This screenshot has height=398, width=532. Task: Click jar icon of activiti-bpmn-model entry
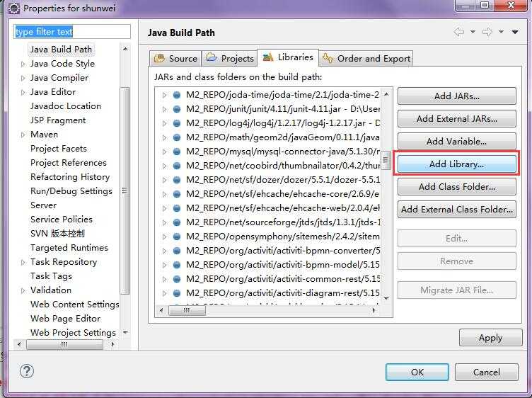point(177,265)
